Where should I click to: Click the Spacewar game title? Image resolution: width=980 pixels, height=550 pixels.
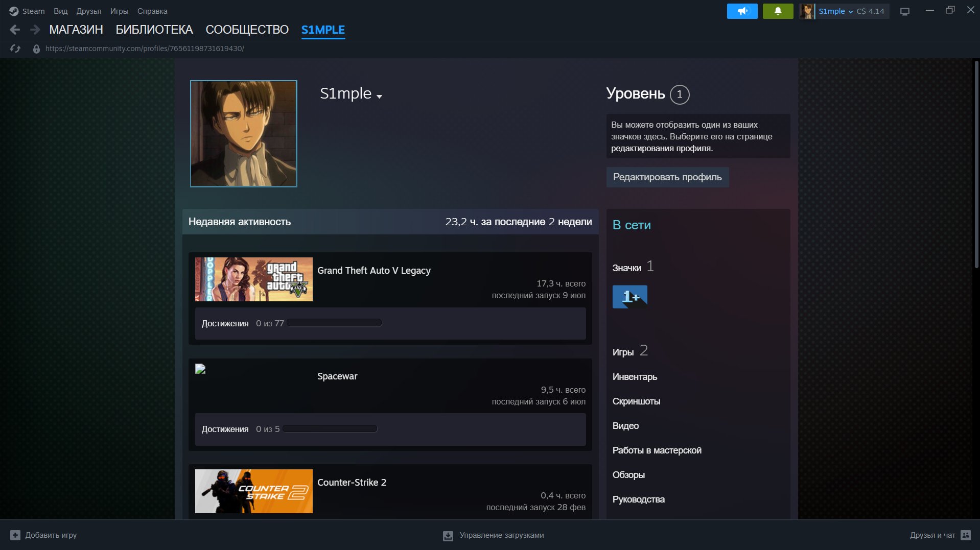click(x=337, y=376)
